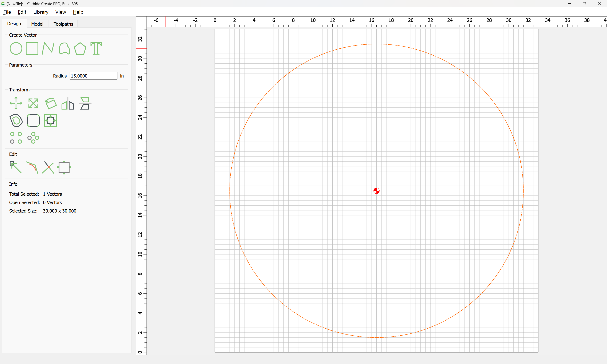607x364 pixels.
Task: Select the Circle vector tool
Action: [x=16, y=48]
